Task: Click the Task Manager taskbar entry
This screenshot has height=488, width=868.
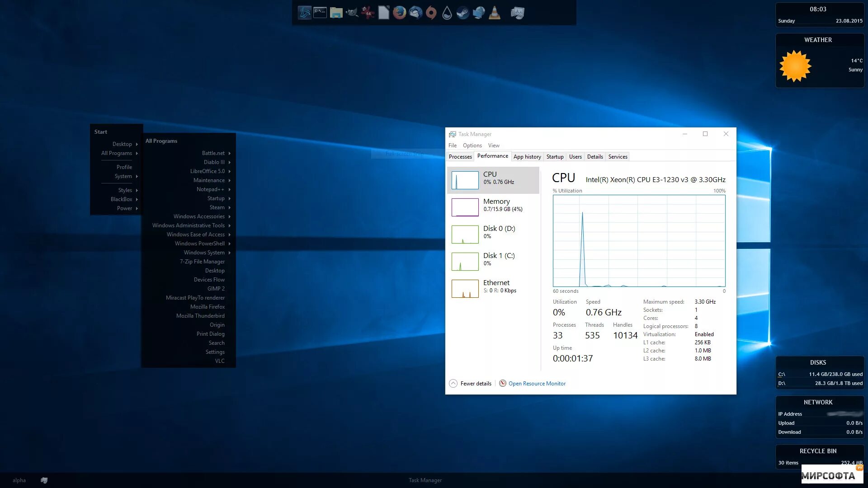Action: (425, 480)
